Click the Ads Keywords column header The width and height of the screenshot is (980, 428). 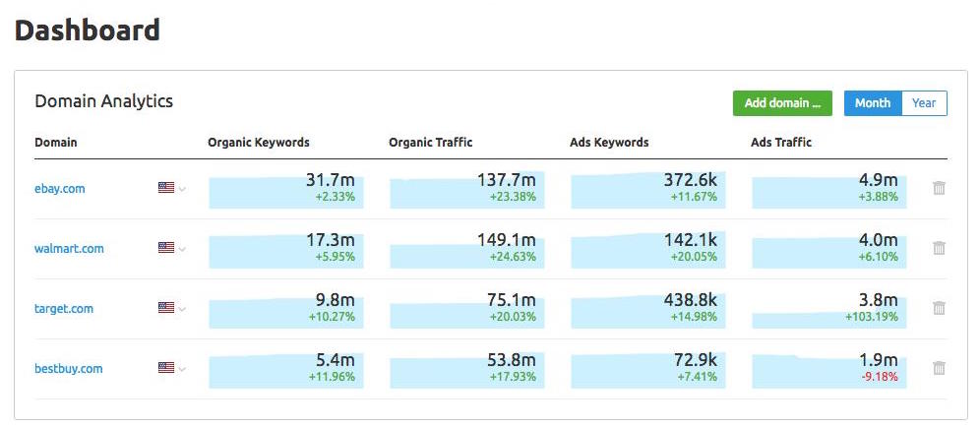(609, 143)
